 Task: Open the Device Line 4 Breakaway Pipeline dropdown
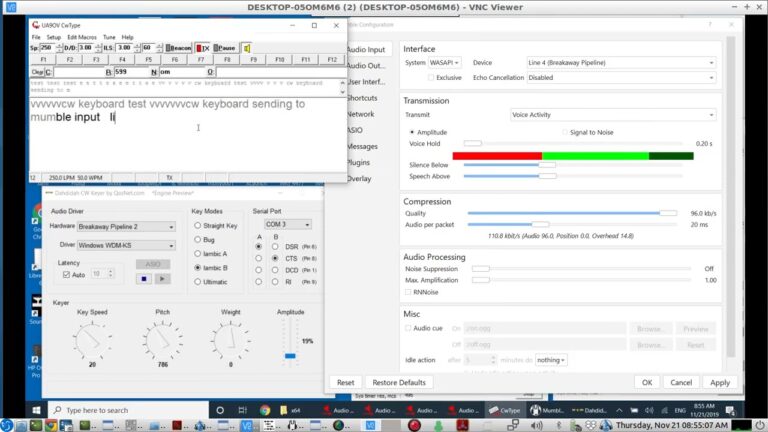(621, 63)
